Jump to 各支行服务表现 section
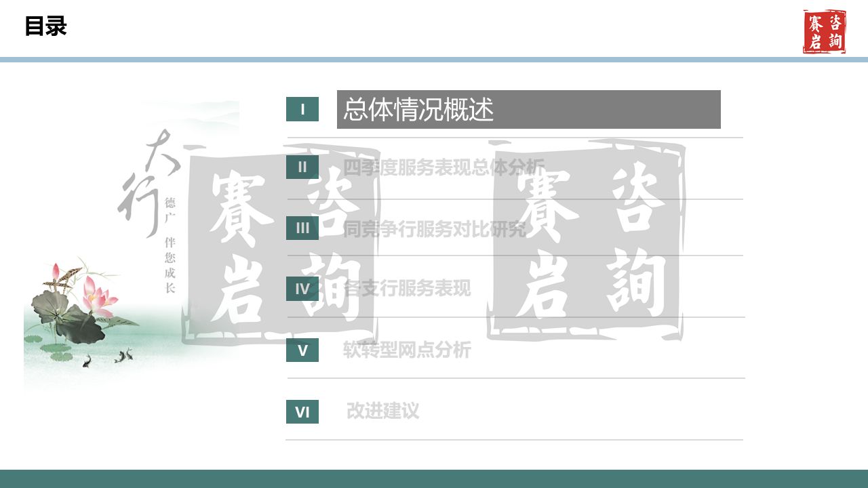This screenshot has height=488, width=868. click(407, 289)
